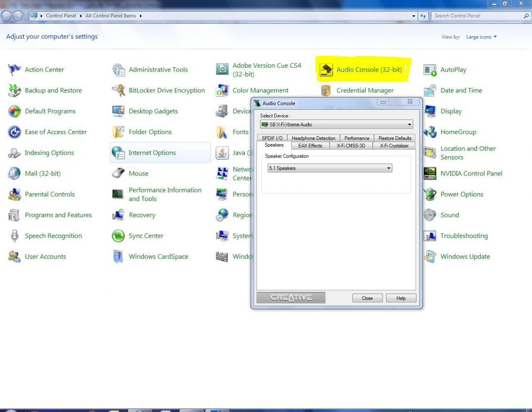The image size is (532, 412).
Task: Open Color Management icon
Action: point(222,90)
